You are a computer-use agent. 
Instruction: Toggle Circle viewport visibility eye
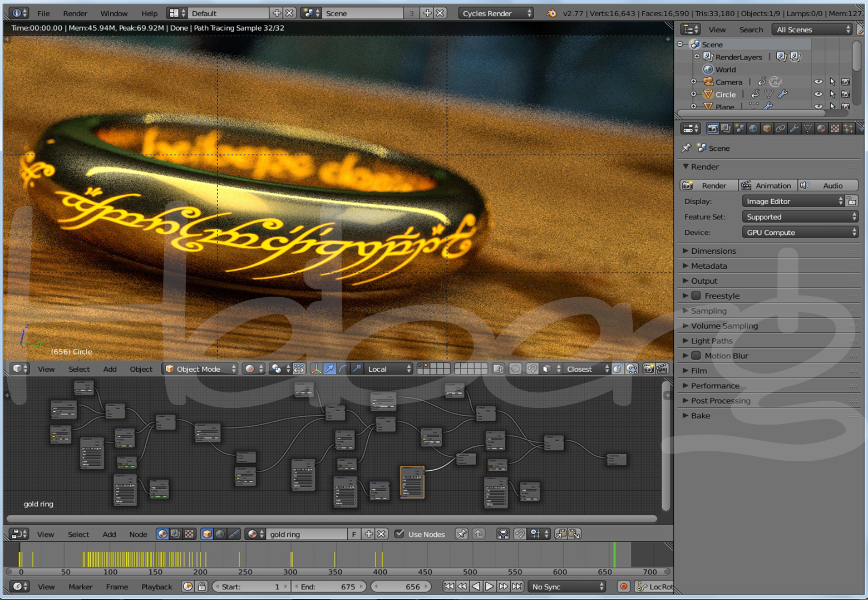818,95
